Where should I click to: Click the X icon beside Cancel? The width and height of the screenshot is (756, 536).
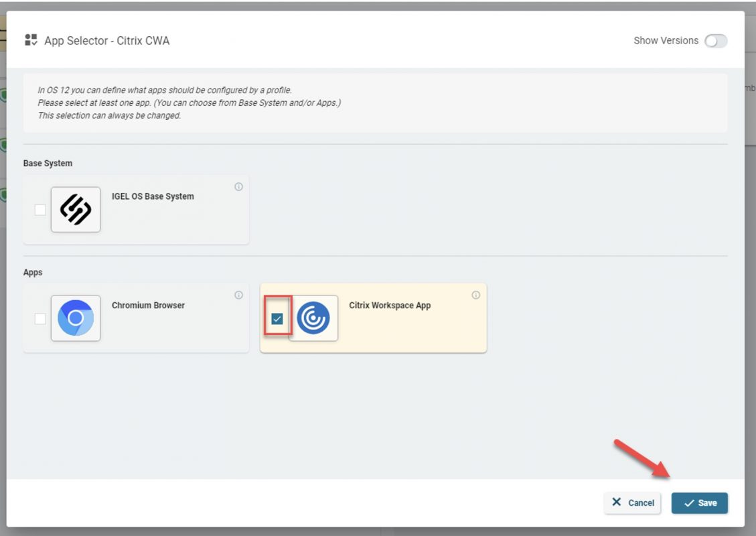[x=617, y=503]
